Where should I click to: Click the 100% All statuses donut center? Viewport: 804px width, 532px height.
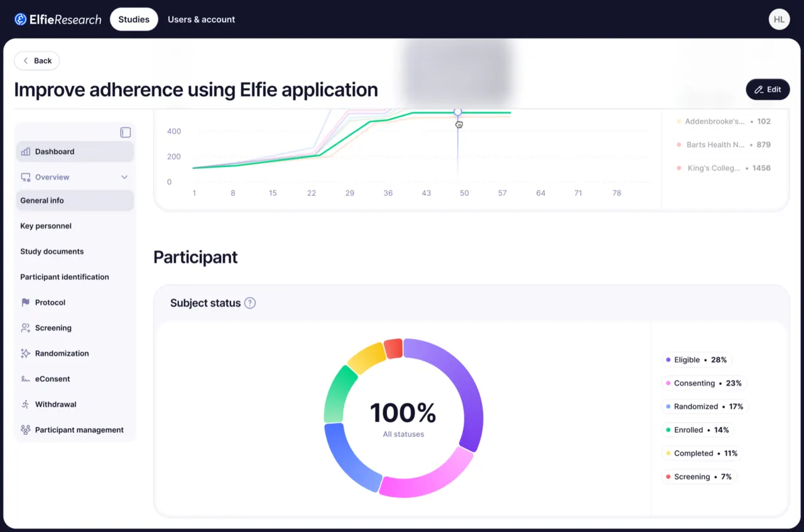403,419
